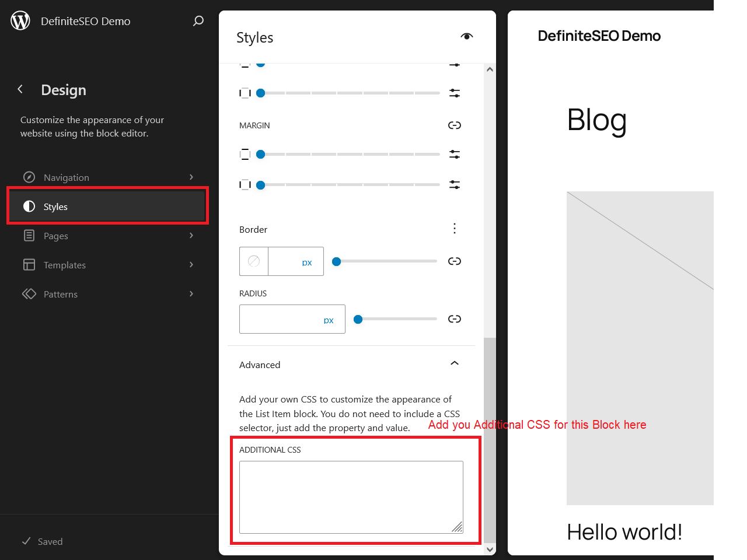Expand Templates submenu chevron
Viewport: 747px width, 560px height.
point(191,265)
